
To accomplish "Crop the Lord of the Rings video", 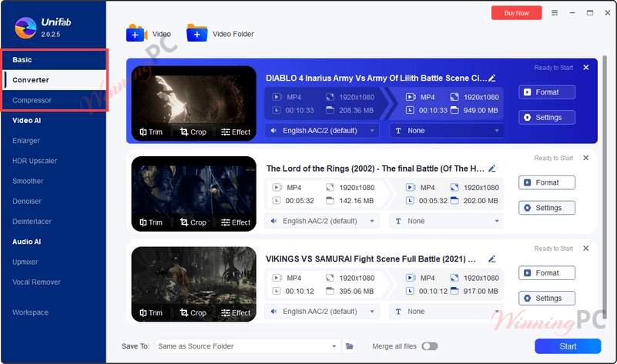I will [193, 222].
